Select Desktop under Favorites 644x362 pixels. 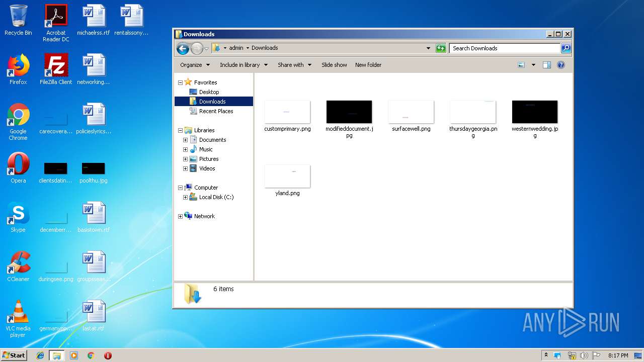[209, 92]
